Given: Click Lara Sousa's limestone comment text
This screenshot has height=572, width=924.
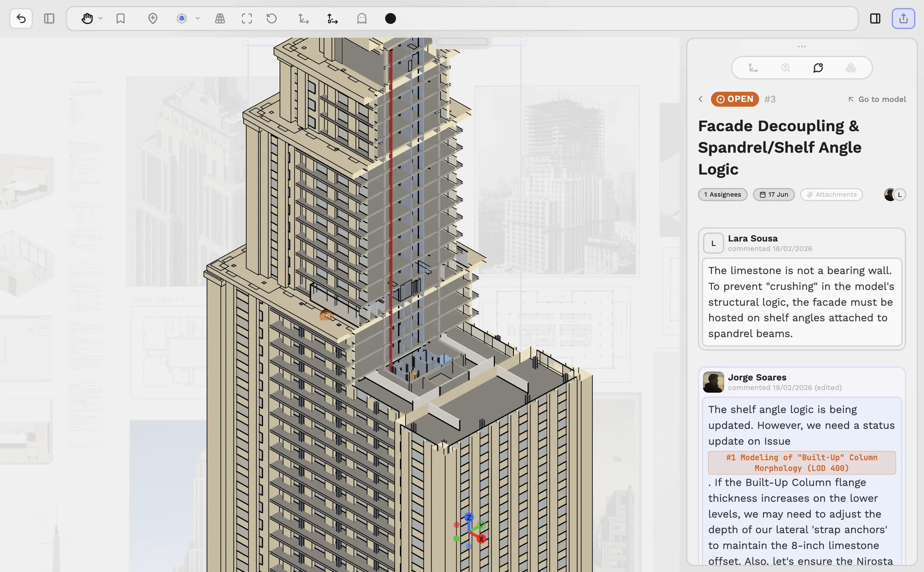Looking at the screenshot, I should tap(802, 302).
